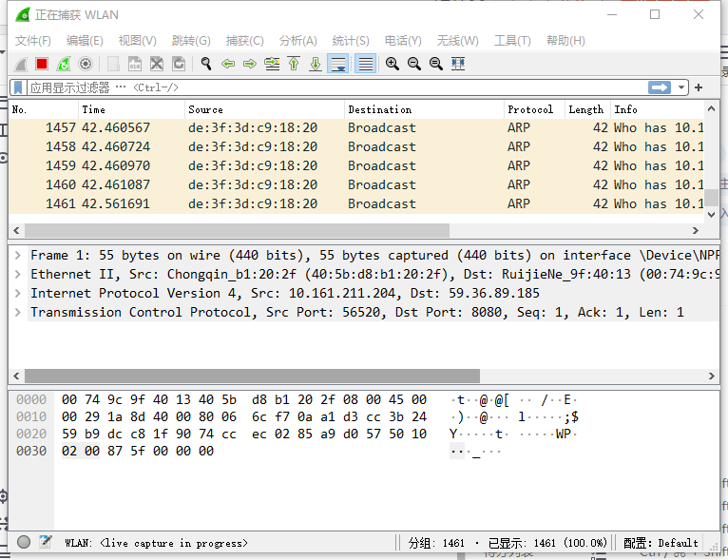Open the 分析(A) menu
The height and width of the screenshot is (560, 728).
pyautogui.click(x=298, y=41)
